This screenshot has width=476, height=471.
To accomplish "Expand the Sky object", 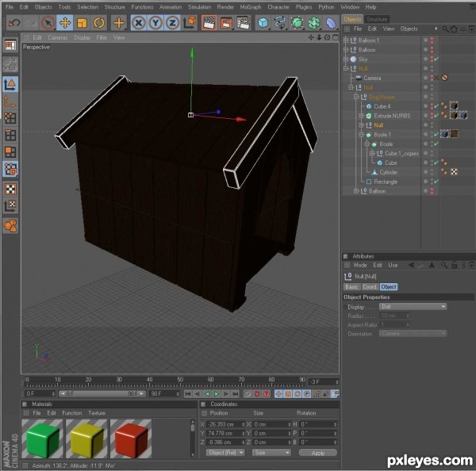I will 346,59.
